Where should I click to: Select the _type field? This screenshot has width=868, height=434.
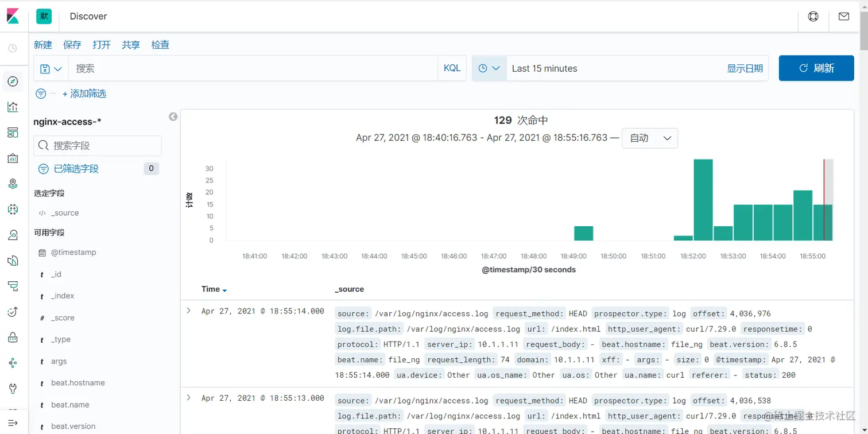(61, 340)
